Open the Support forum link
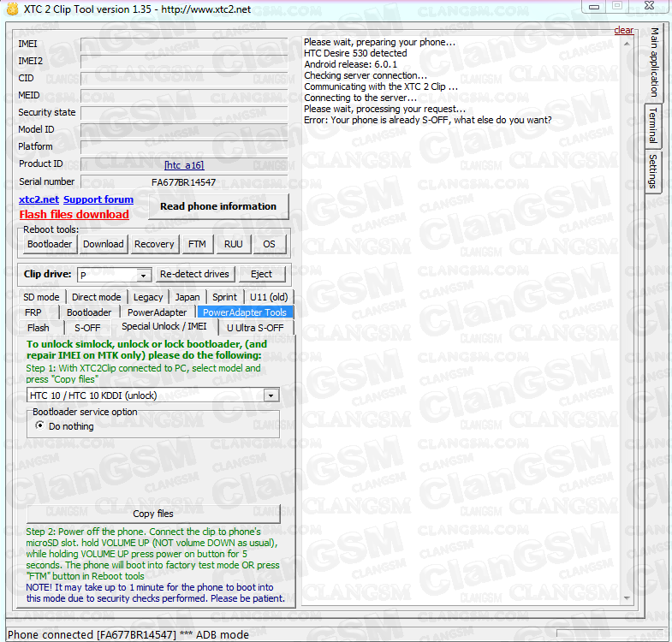672x642 pixels. click(x=98, y=199)
